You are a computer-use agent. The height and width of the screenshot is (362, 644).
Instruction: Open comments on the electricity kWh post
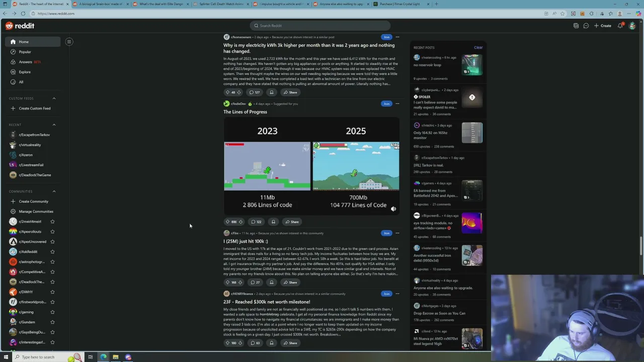click(x=255, y=92)
